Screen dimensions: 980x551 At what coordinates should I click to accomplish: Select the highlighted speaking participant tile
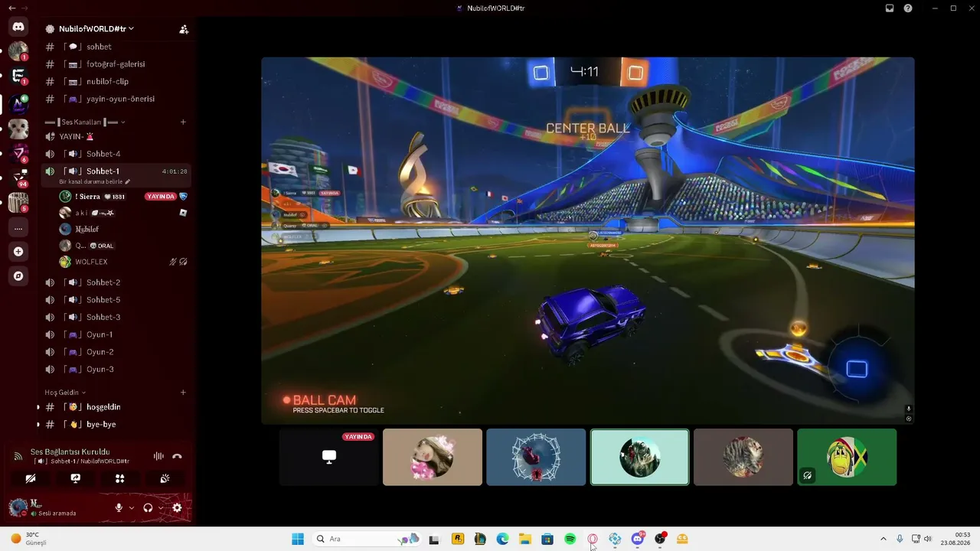[x=640, y=457]
